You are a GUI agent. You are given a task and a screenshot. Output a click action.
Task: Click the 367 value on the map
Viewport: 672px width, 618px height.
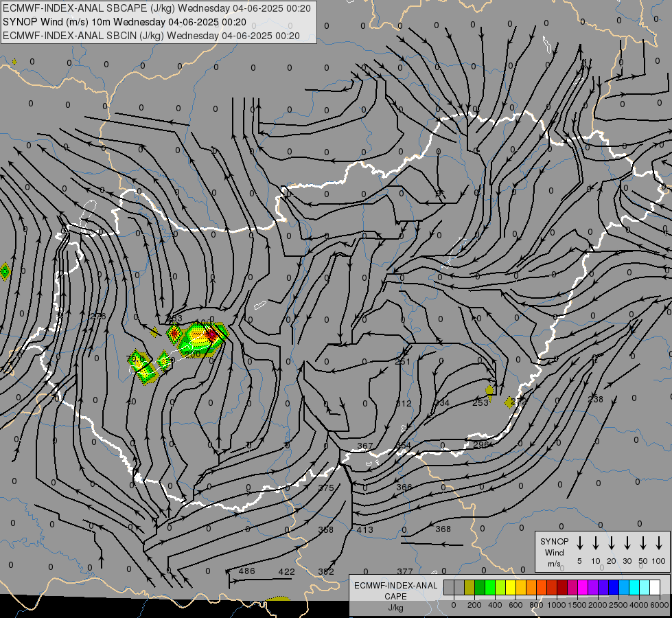click(364, 446)
